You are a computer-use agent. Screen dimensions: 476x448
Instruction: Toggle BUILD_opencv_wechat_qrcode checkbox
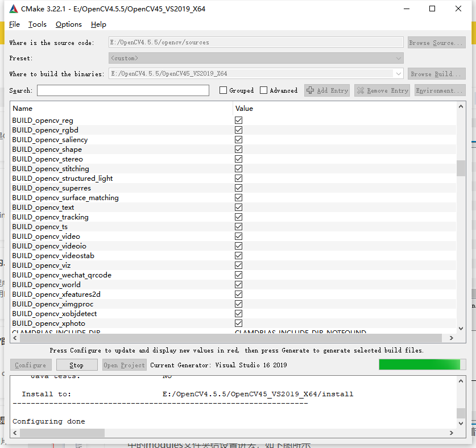tap(239, 275)
